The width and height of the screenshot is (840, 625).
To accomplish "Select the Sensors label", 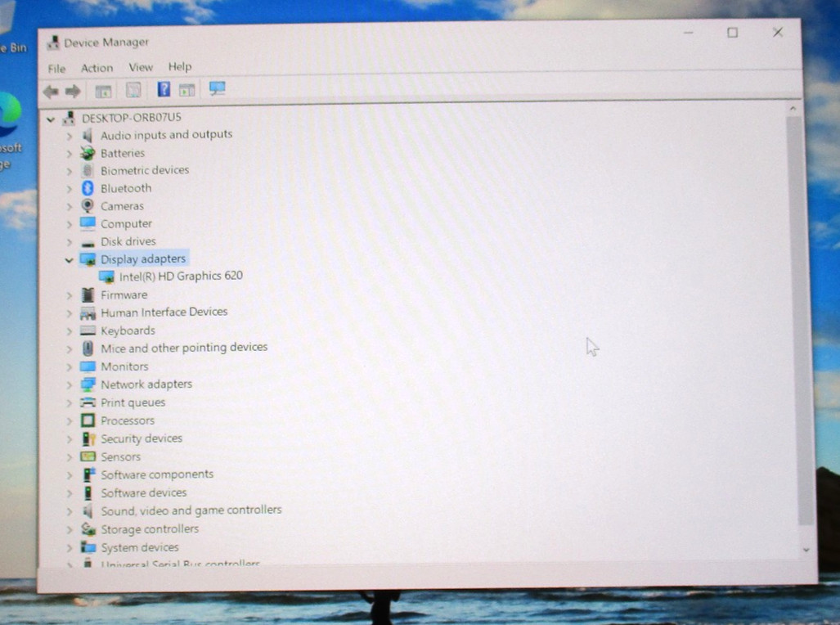I will click(120, 456).
